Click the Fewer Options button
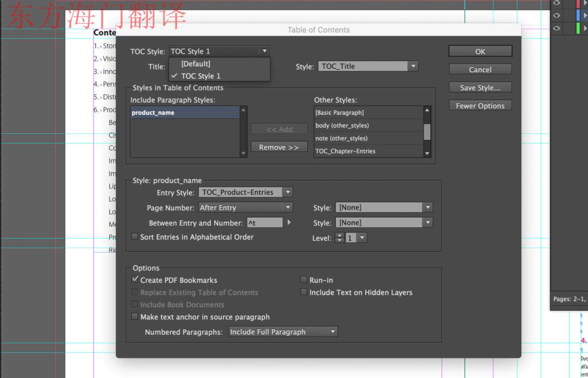The image size is (588, 378). (x=480, y=106)
